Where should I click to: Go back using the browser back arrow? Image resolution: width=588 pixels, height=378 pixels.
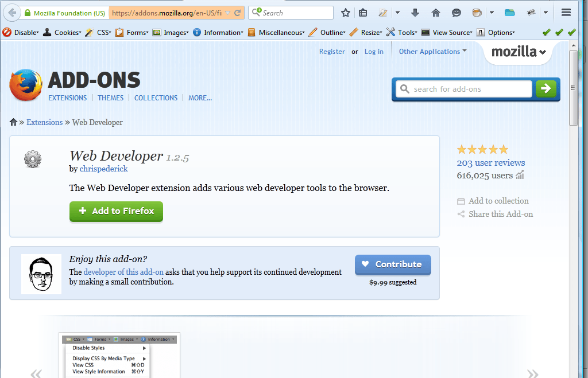[12, 13]
